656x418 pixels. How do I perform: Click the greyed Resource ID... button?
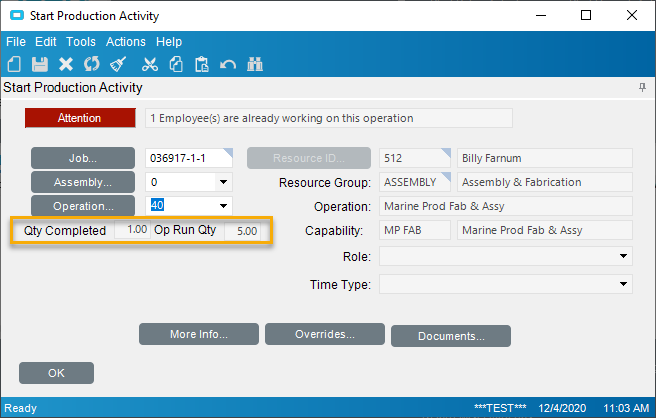click(309, 158)
